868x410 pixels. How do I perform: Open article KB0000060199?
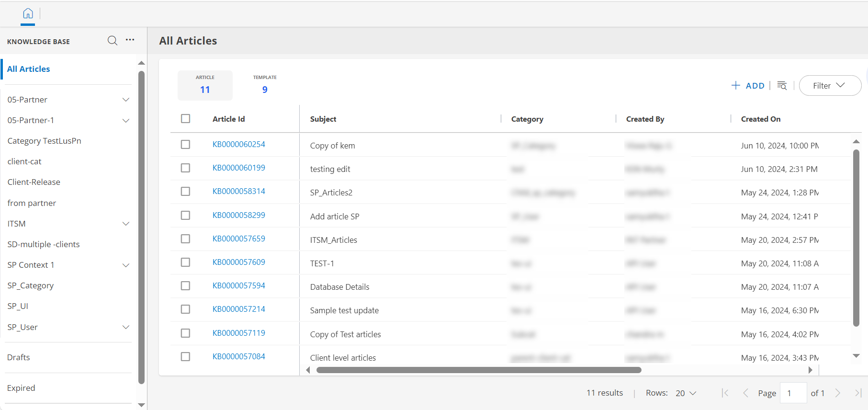[x=239, y=168]
